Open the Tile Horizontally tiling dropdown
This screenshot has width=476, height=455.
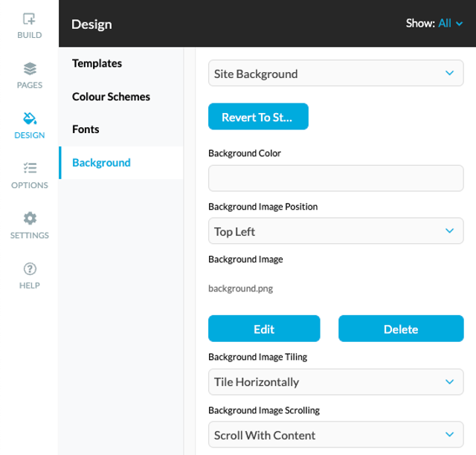pyautogui.click(x=335, y=382)
